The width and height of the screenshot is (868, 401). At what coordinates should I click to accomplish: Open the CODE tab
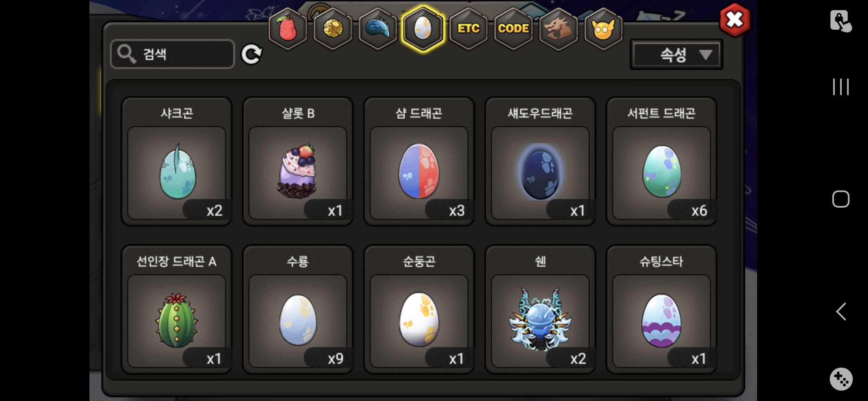513,29
